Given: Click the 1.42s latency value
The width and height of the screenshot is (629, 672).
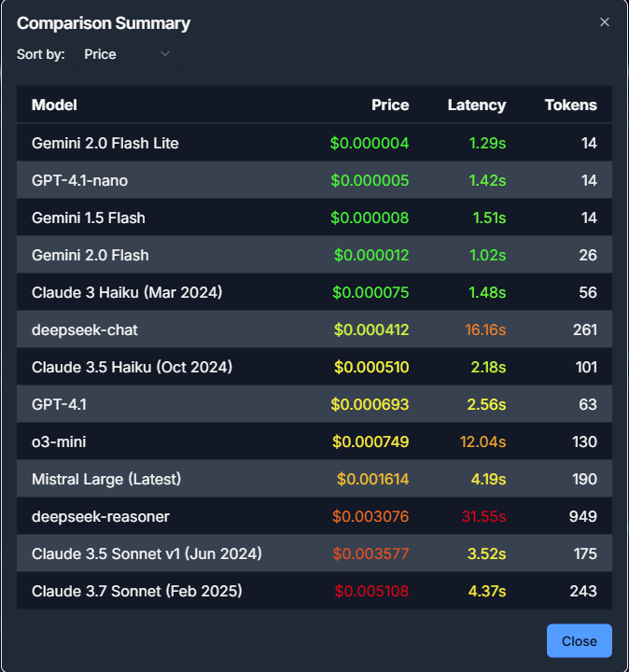Looking at the screenshot, I should [x=487, y=180].
